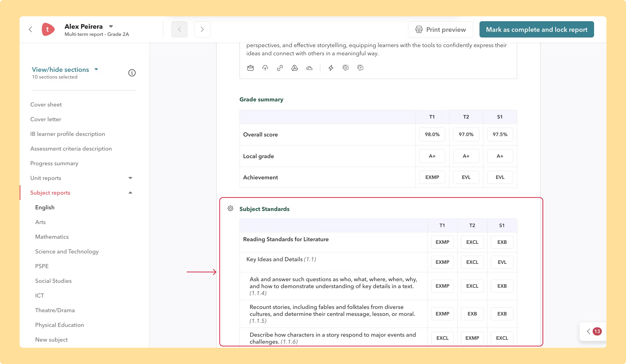Click the Overall score S1 value 97.5%
The image size is (626, 364).
(x=500, y=134)
